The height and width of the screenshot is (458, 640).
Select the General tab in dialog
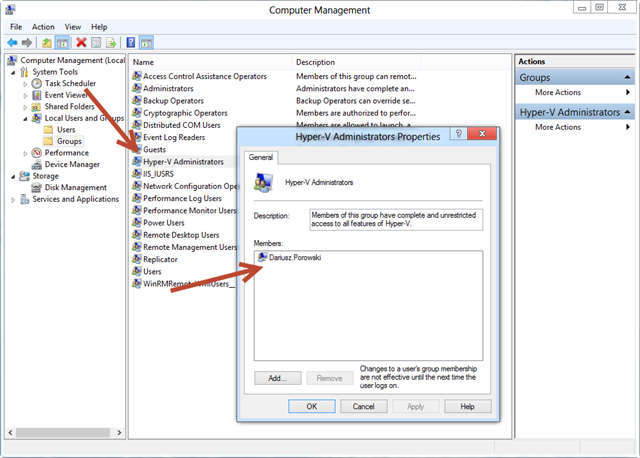[261, 157]
